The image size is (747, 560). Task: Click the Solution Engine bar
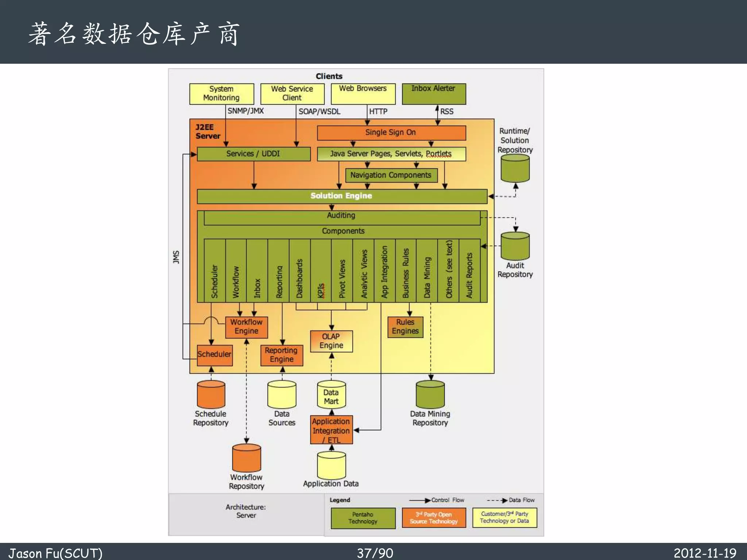click(342, 196)
